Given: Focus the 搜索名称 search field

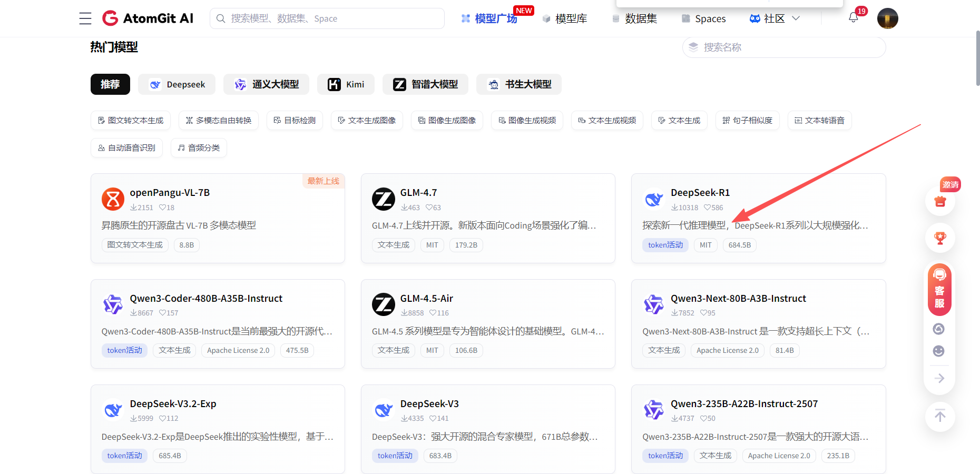Looking at the screenshot, I should (784, 47).
